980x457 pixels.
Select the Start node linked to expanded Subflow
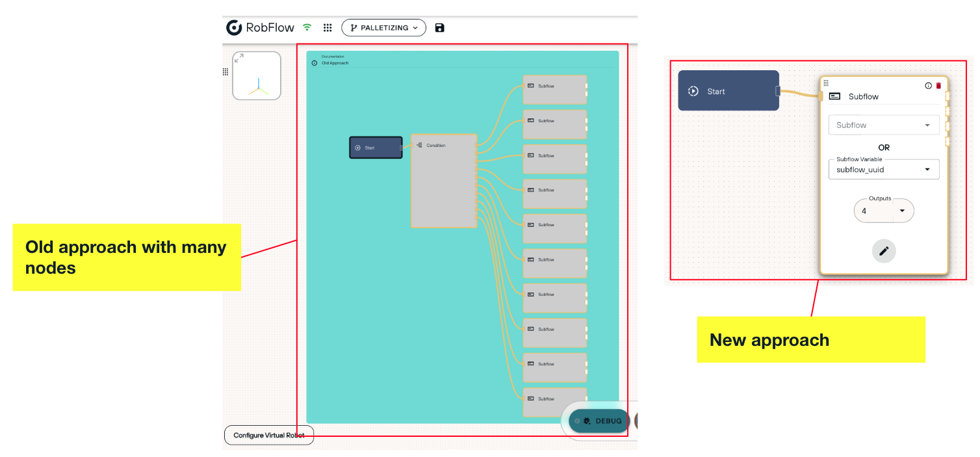pyautogui.click(x=729, y=90)
